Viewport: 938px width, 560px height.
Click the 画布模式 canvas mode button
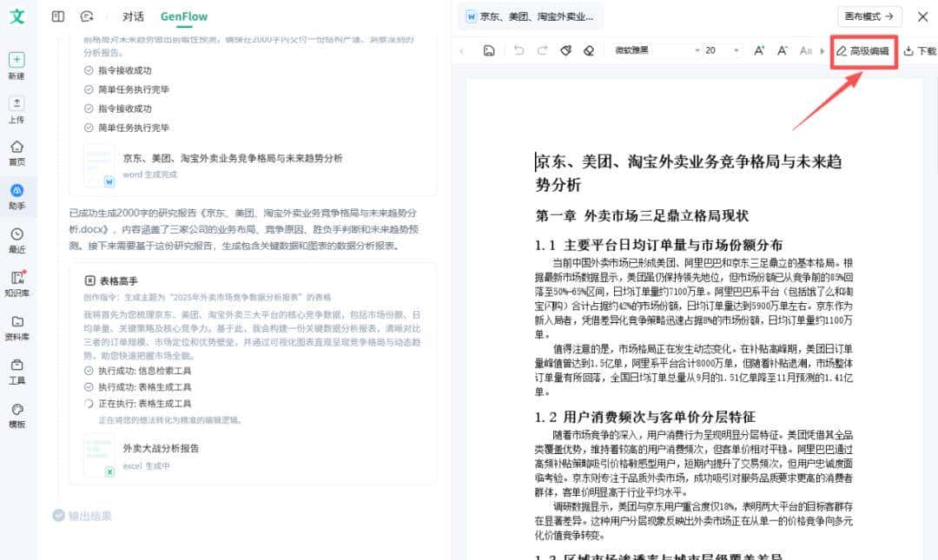[868, 16]
